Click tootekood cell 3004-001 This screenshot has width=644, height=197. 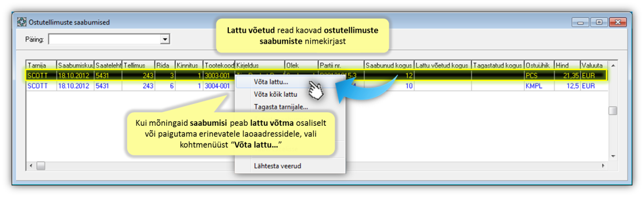[219, 86]
